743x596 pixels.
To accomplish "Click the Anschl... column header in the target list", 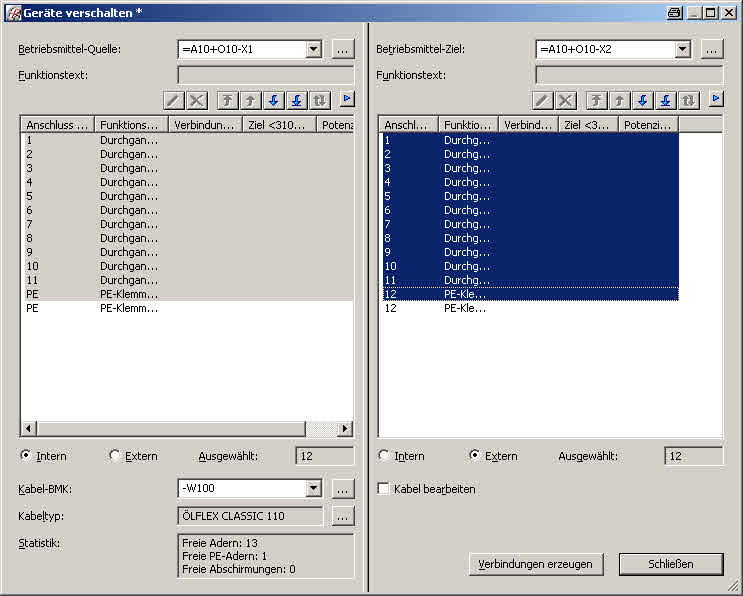I will [x=408, y=125].
